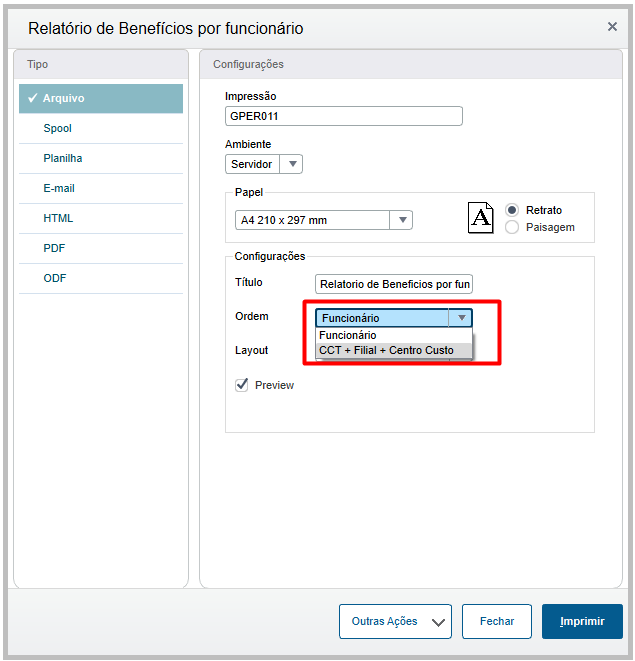635x661 pixels.
Task: Collapse the Ordem dropdown arrow
Action: (460, 318)
